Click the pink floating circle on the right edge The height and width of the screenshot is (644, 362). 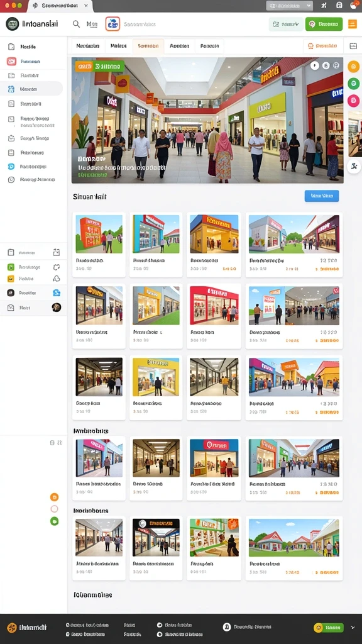point(353,100)
